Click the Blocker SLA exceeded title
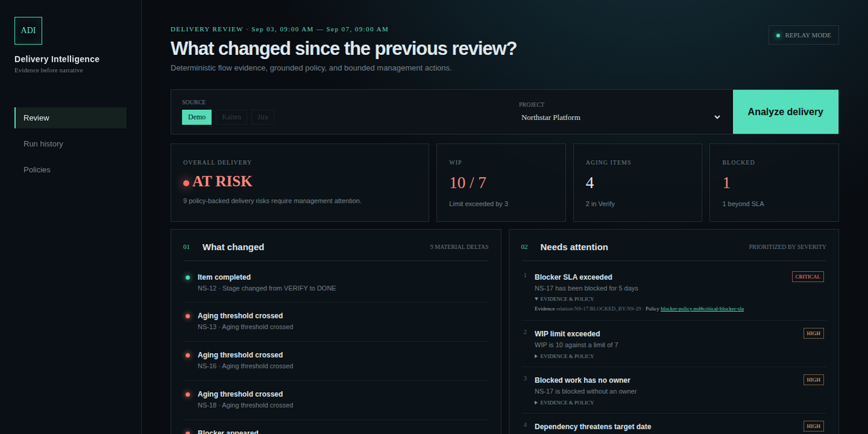 point(573,277)
